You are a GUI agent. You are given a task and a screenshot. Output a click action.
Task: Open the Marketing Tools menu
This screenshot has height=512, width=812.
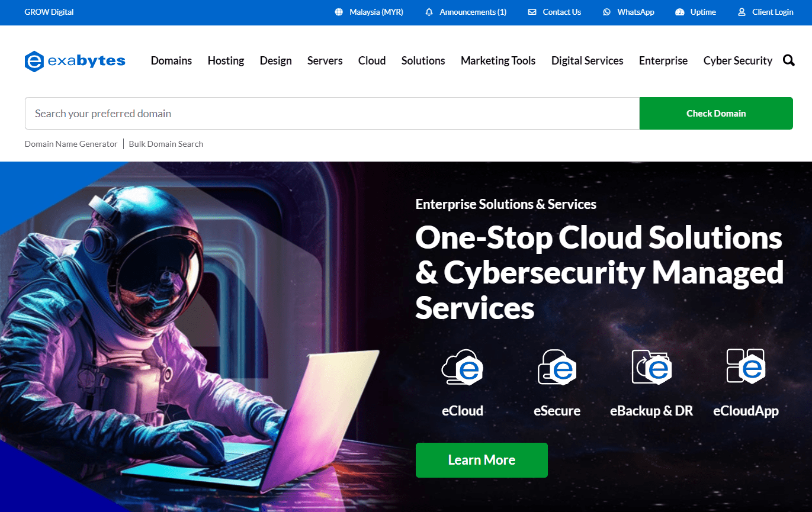click(498, 60)
